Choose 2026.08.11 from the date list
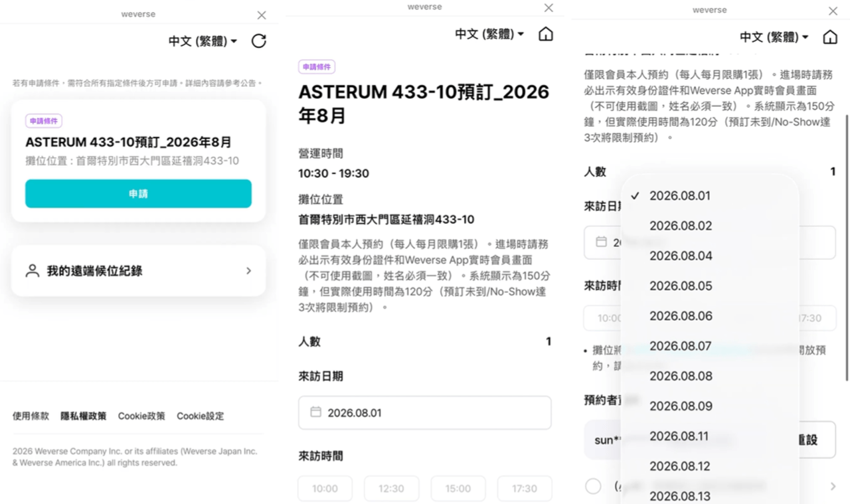This screenshot has height=504, width=850. click(710, 436)
